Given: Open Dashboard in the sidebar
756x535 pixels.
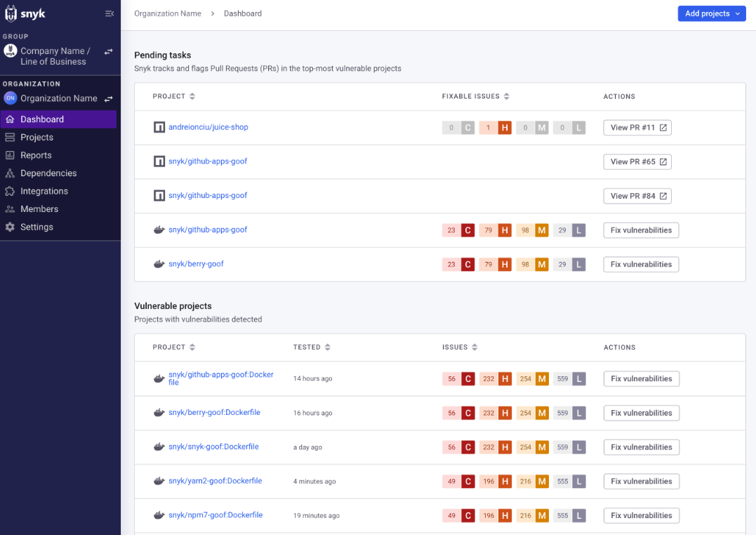Looking at the screenshot, I should coord(58,119).
